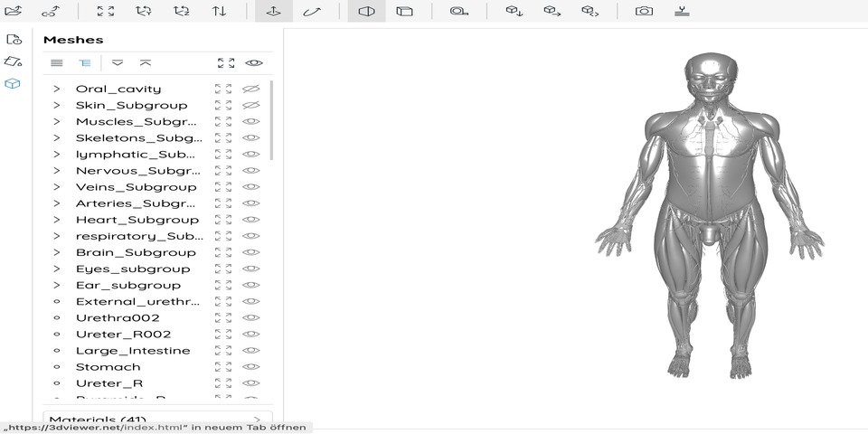Fit Urethra002 to window
Screen dimensions: 868x434
coord(223,317)
